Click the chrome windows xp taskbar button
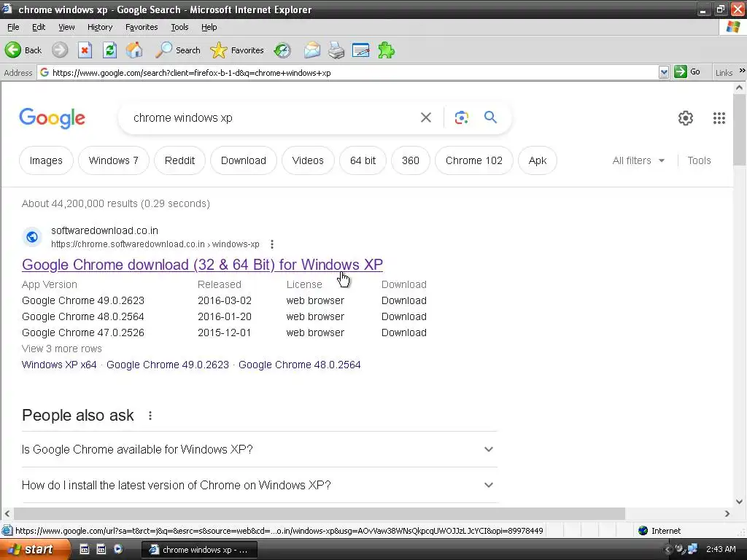The height and width of the screenshot is (560, 747). pos(200,550)
